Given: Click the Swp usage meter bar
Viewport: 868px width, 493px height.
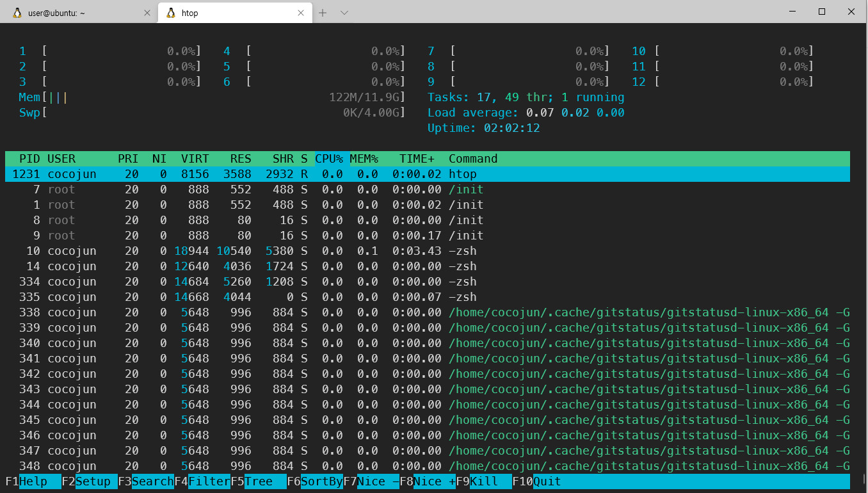Looking at the screenshot, I should pyautogui.click(x=213, y=113).
